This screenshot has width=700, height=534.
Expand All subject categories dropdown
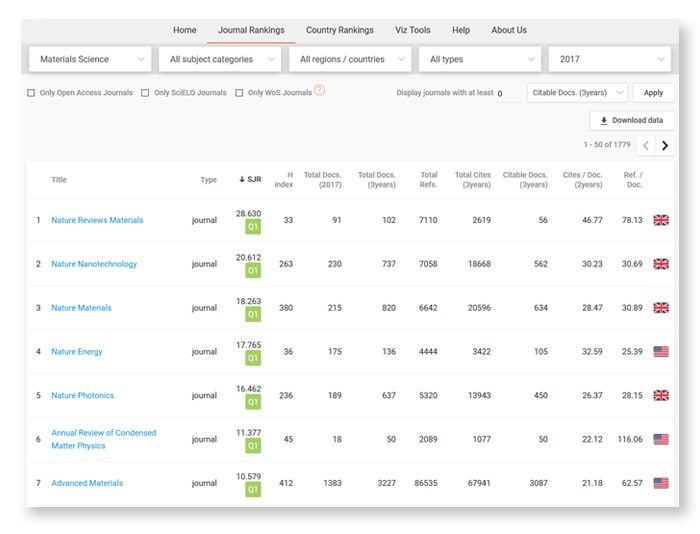coord(220,59)
